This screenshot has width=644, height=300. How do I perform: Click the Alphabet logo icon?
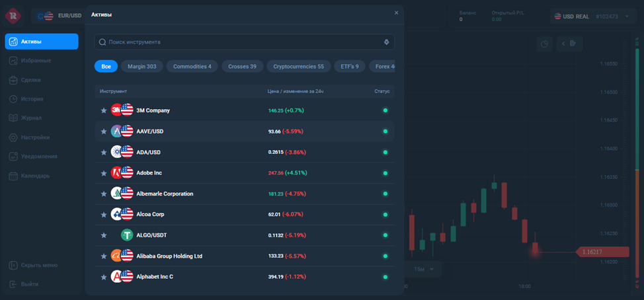pos(116,277)
